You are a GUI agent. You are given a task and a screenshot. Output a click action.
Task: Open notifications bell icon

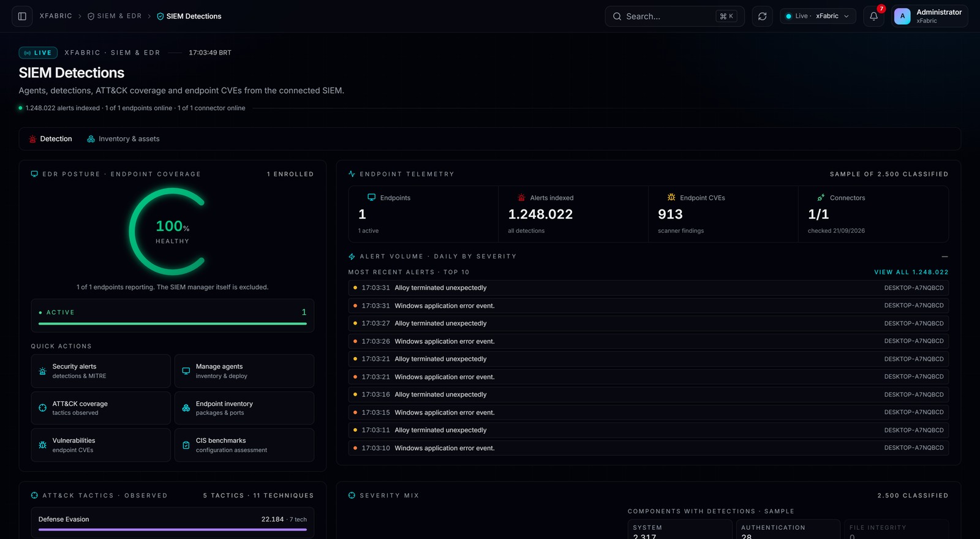click(873, 16)
